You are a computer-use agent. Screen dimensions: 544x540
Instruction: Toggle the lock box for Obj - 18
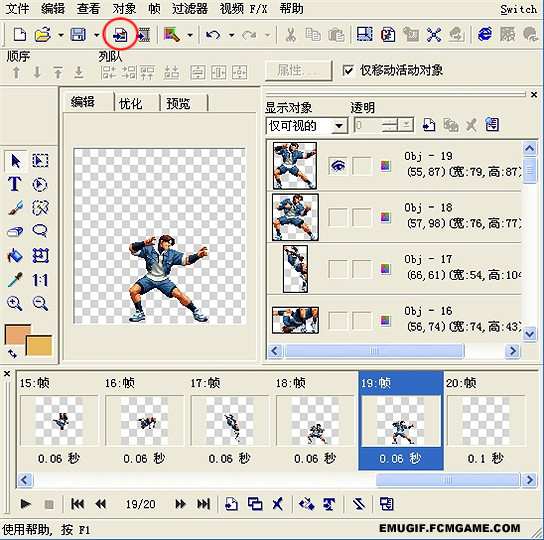[362, 218]
